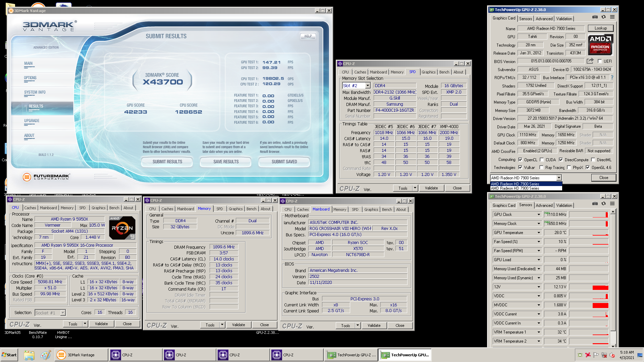The height and width of the screenshot is (362, 644).
Task: Open hamburger menu in GPU-Z Sensors window
Action: pyautogui.click(x=612, y=203)
